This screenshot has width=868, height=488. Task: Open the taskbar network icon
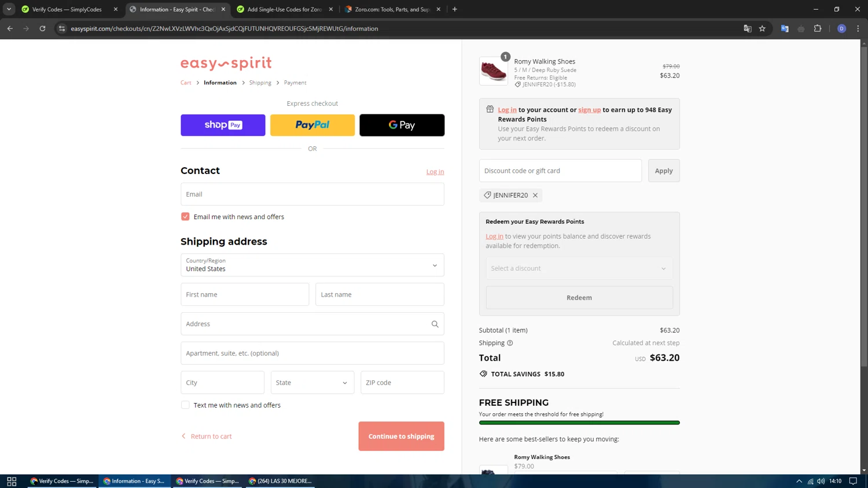(810, 481)
